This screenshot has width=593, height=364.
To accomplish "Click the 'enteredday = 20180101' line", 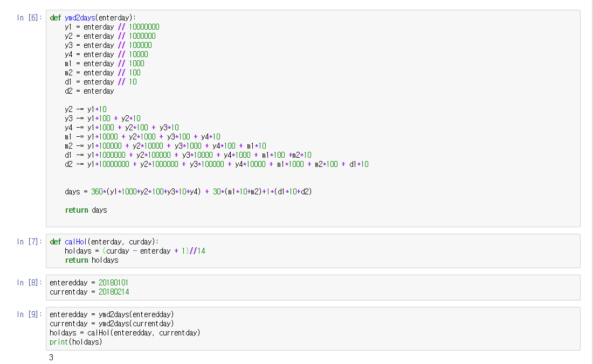I will [89, 283].
